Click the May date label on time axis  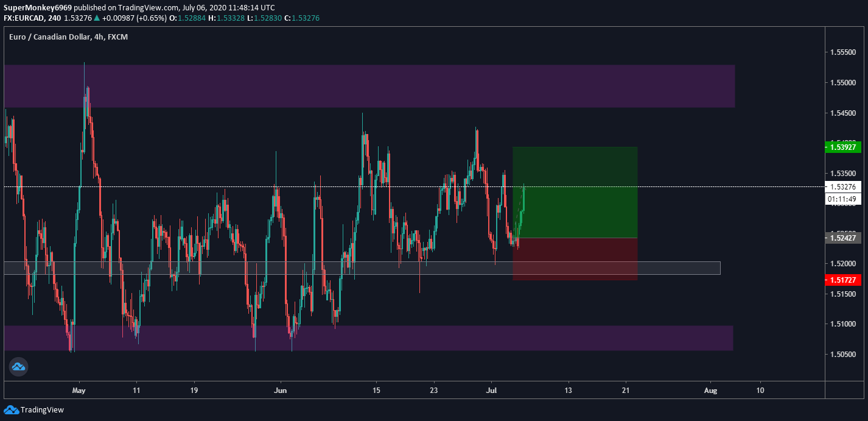click(79, 390)
